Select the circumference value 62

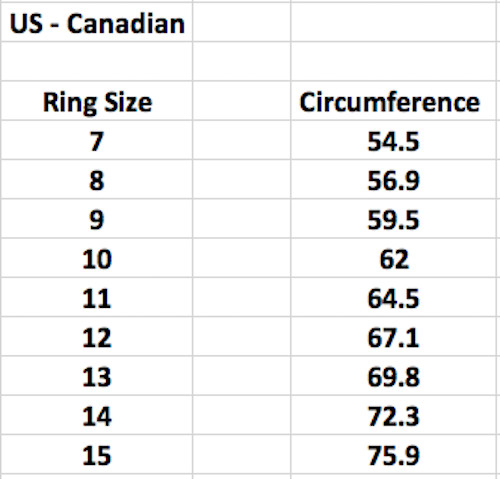[393, 258]
